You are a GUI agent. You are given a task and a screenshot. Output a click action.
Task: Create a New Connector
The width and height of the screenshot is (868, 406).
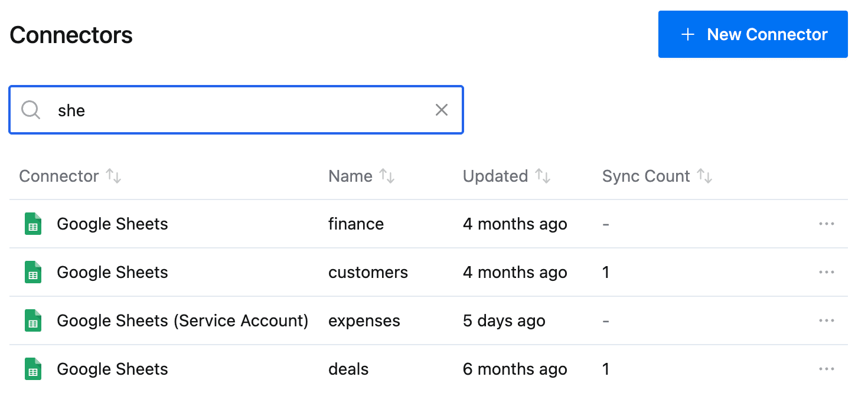click(753, 34)
